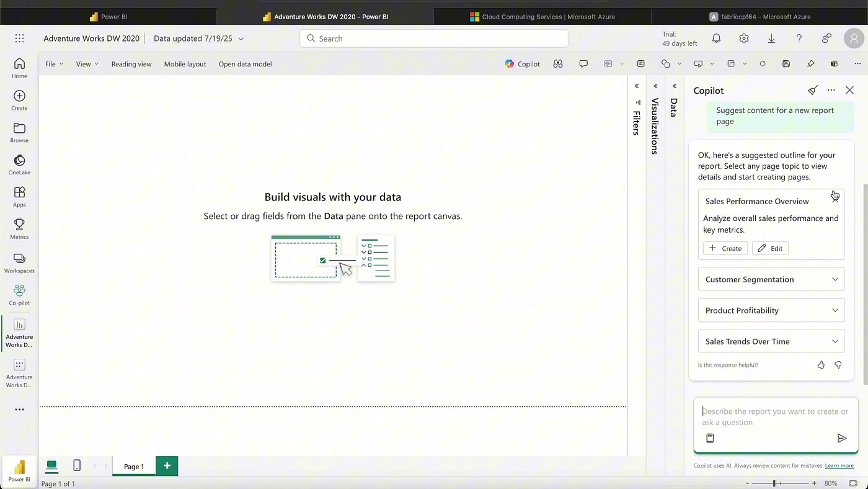Switch to Reading view
Image resolution: width=868 pixels, height=489 pixels.
pos(131,64)
